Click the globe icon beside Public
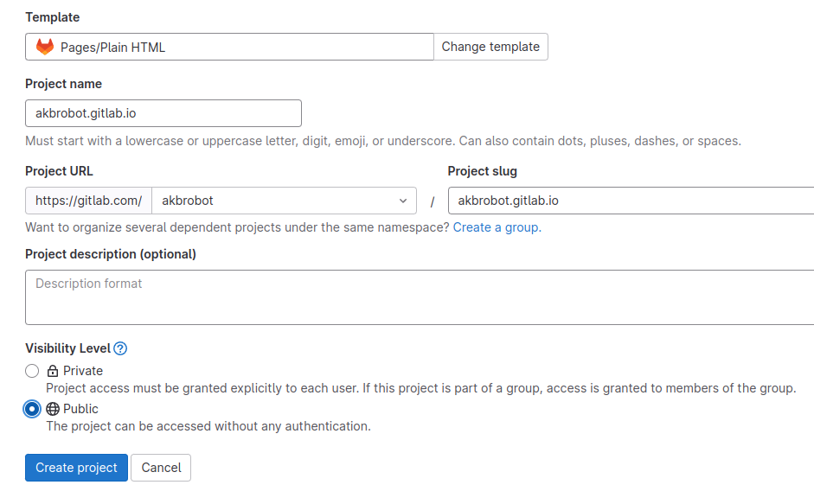The width and height of the screenshot is (814, 504). [52, 408]
